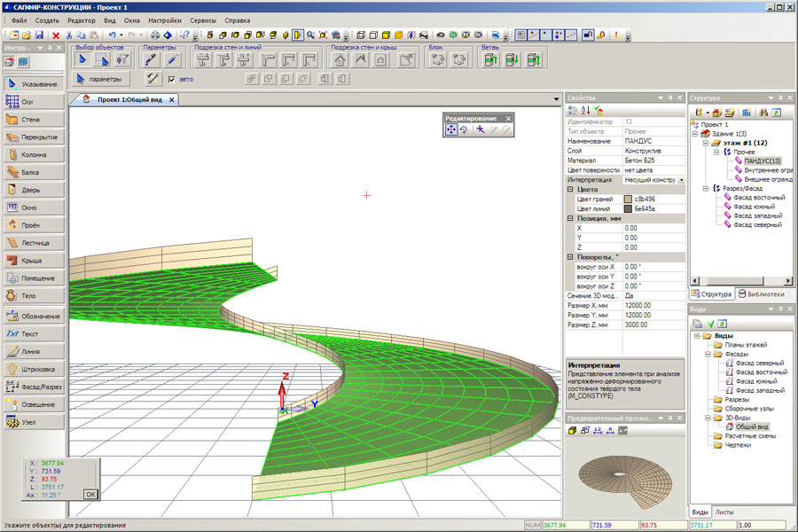Switch to the Библиотеки tab
Viewport: 798px width, 532px height.
[761, 293]
